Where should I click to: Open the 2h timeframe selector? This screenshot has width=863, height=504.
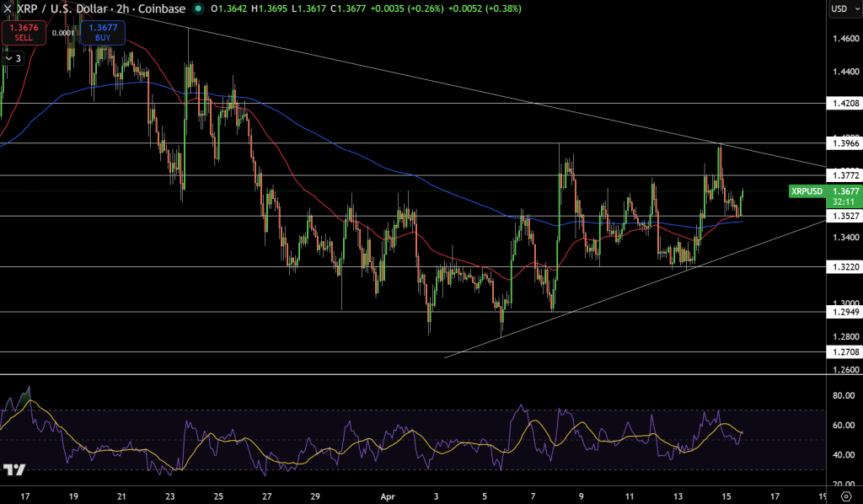(121, 8)
